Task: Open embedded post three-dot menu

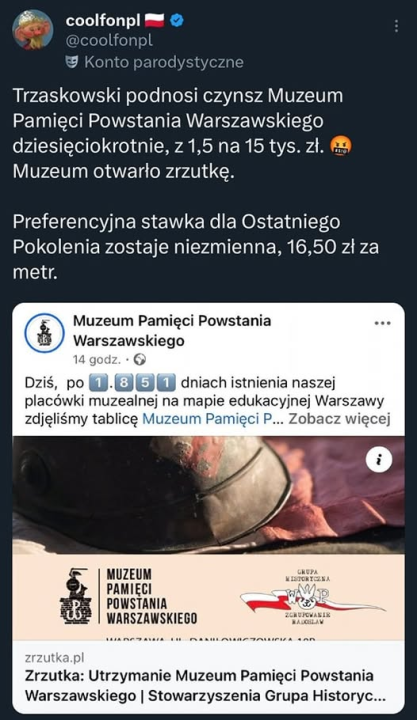Action: coord(383,323)
